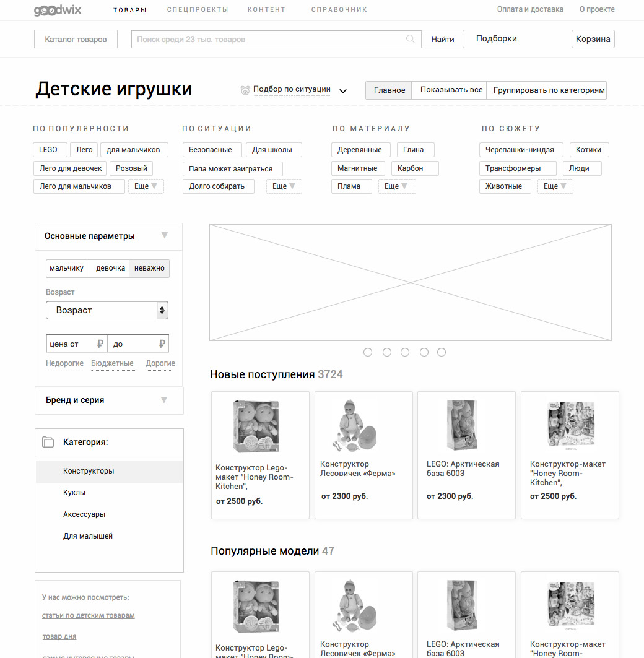Click the ruble icon in до field
The image size is (644, 658).
(162, 344)
